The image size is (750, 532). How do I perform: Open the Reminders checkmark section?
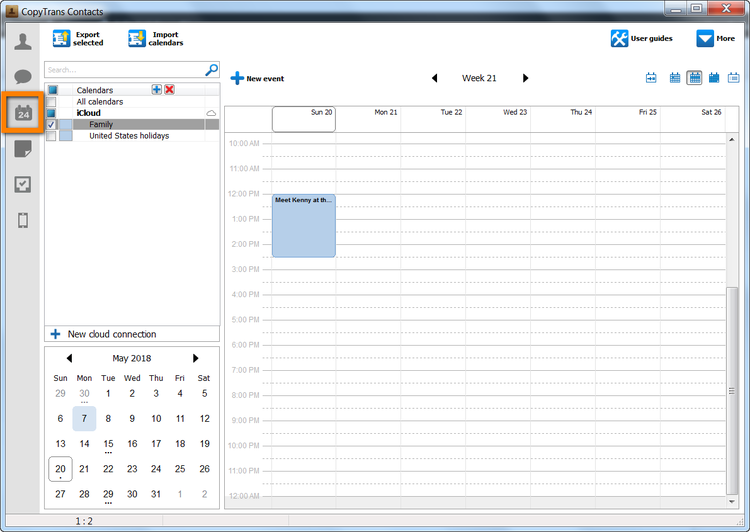point(23,184)
